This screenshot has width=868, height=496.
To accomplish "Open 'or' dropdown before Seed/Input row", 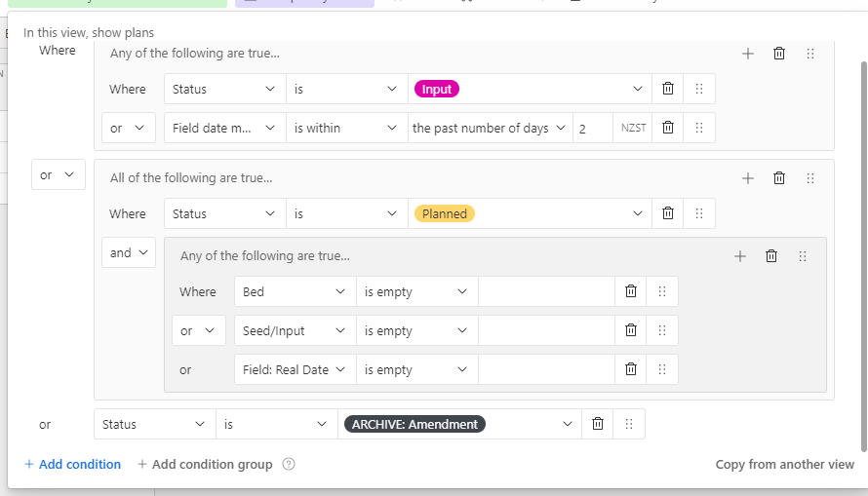I will (x=199, y=330).
